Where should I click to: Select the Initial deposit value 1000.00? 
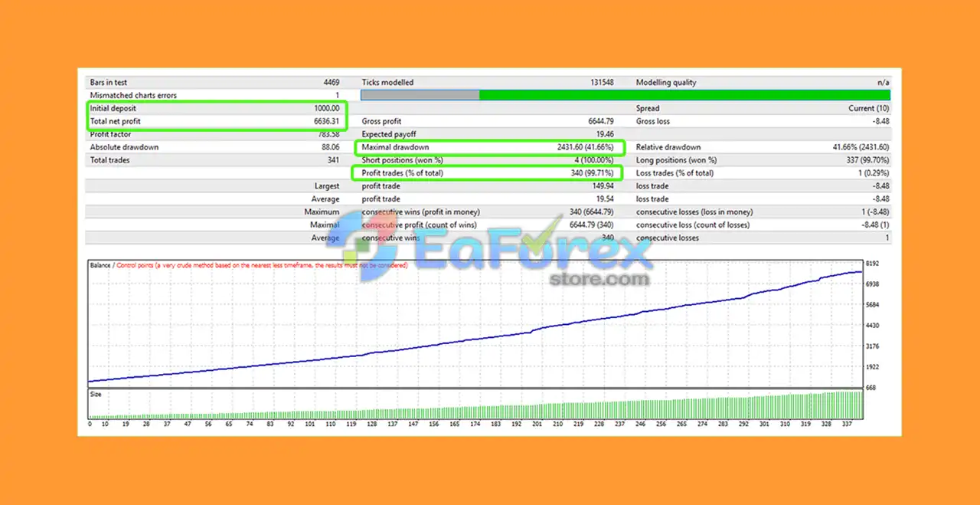tap(326, 109)
